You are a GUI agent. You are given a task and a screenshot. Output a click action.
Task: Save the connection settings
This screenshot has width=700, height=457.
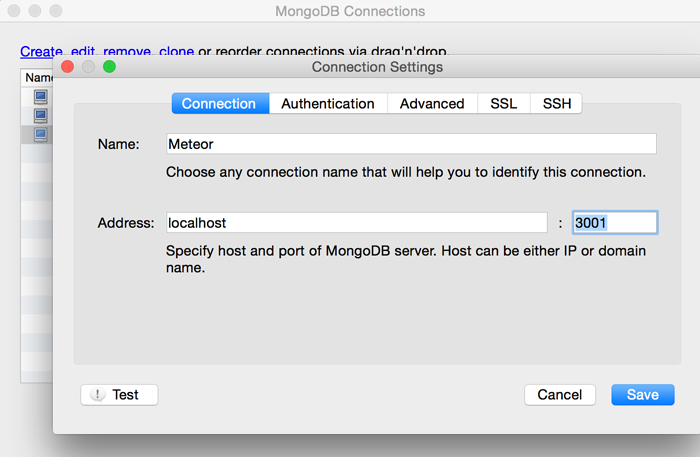click(643, 395)
